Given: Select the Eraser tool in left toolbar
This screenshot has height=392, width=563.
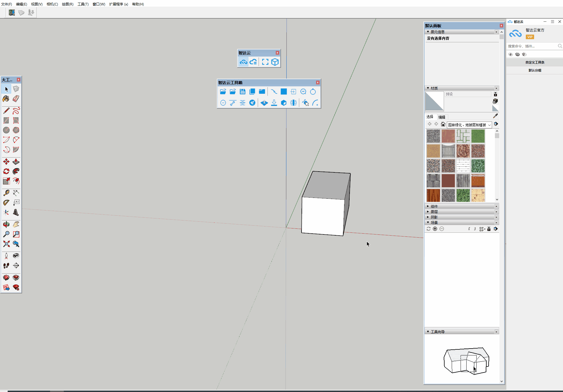Looking at the screenshot, I should [16, 99].
